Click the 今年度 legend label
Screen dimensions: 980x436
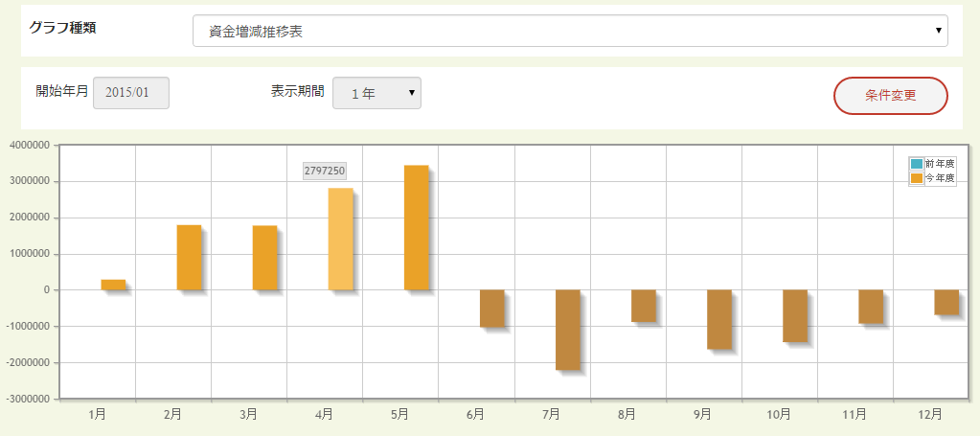coord(940,178)
